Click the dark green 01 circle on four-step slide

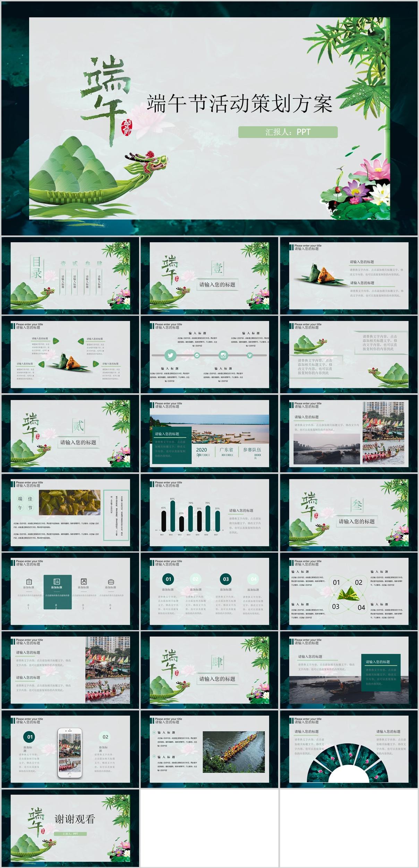point(168,579)
